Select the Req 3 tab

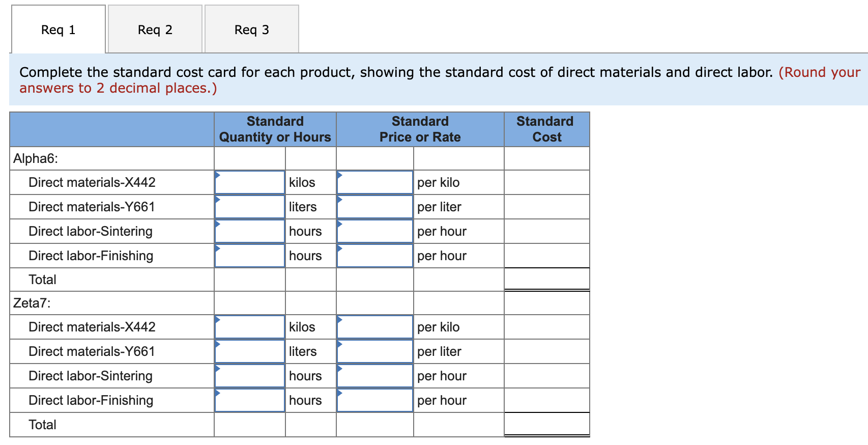click(251, 30)
